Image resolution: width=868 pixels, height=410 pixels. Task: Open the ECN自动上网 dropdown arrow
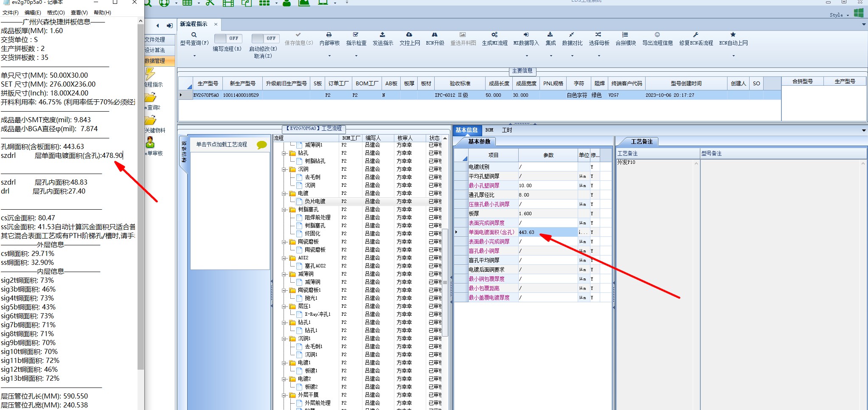[733, 56]
